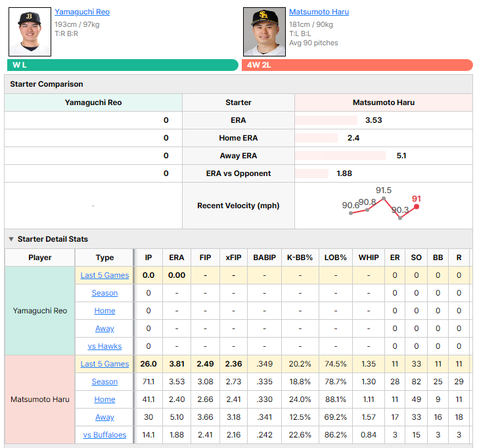Click the Avg 90 pitches text

point(313,43)
